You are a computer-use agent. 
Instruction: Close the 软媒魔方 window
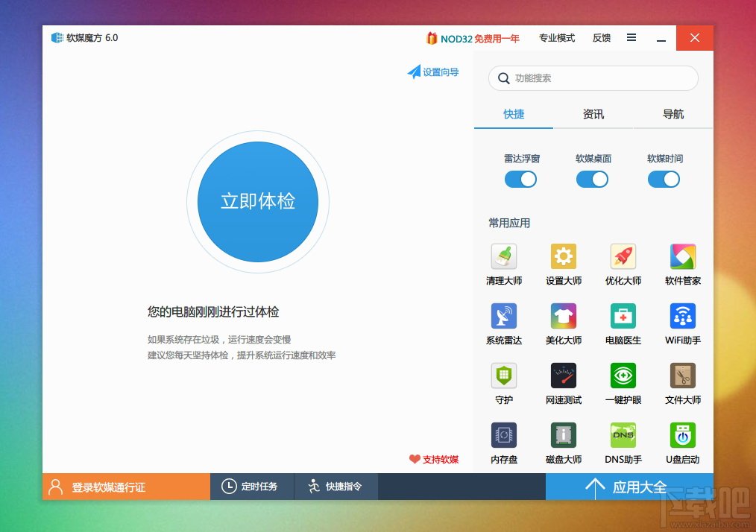tap(695, 38)
